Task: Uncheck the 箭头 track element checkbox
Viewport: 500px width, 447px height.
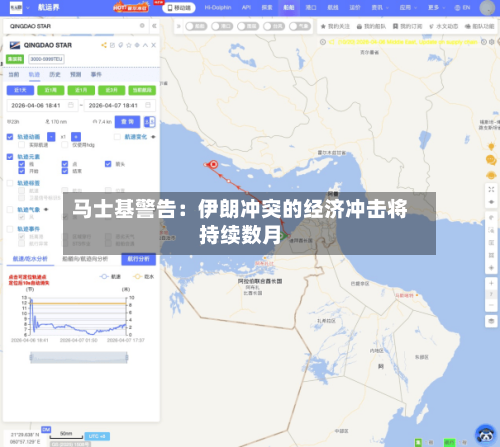Action: click(x=108, y=164)
